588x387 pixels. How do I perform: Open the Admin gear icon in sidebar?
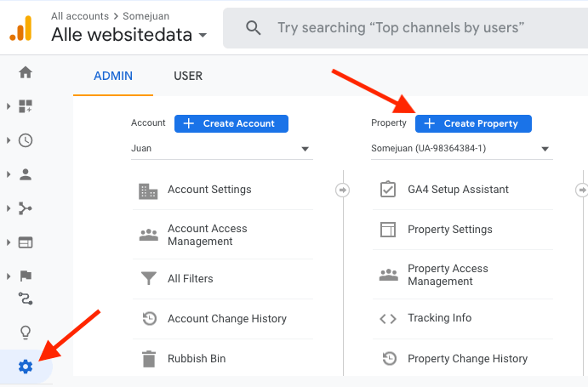coord(26,367)
